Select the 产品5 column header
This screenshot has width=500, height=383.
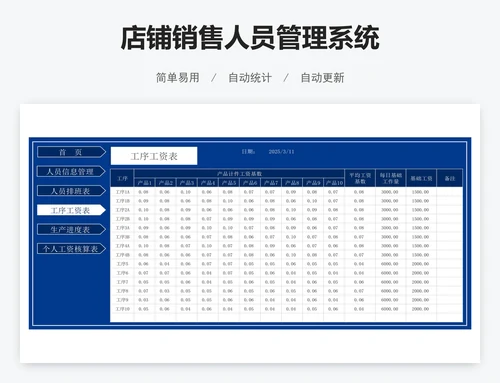(229, 183)
